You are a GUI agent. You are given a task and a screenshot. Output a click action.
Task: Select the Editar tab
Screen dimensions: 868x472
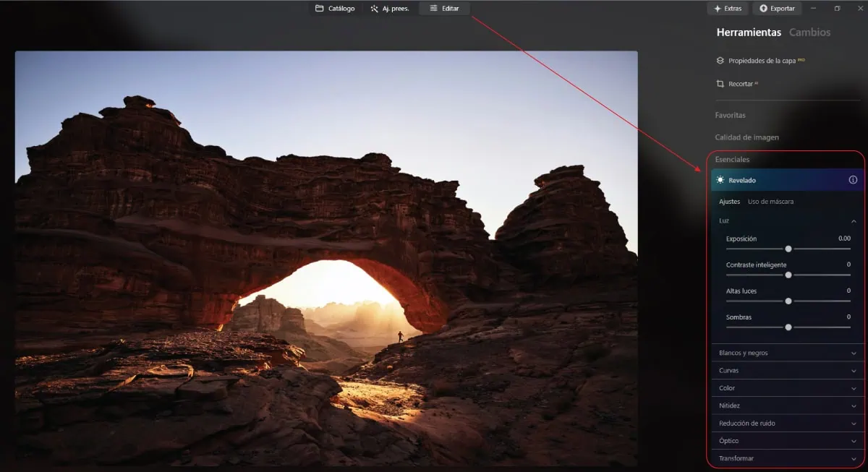444,9
